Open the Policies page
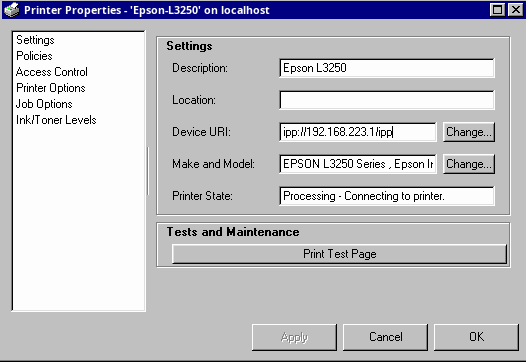Image resolution: width=526 pixels, height=362 pixels. pos(34,56)
